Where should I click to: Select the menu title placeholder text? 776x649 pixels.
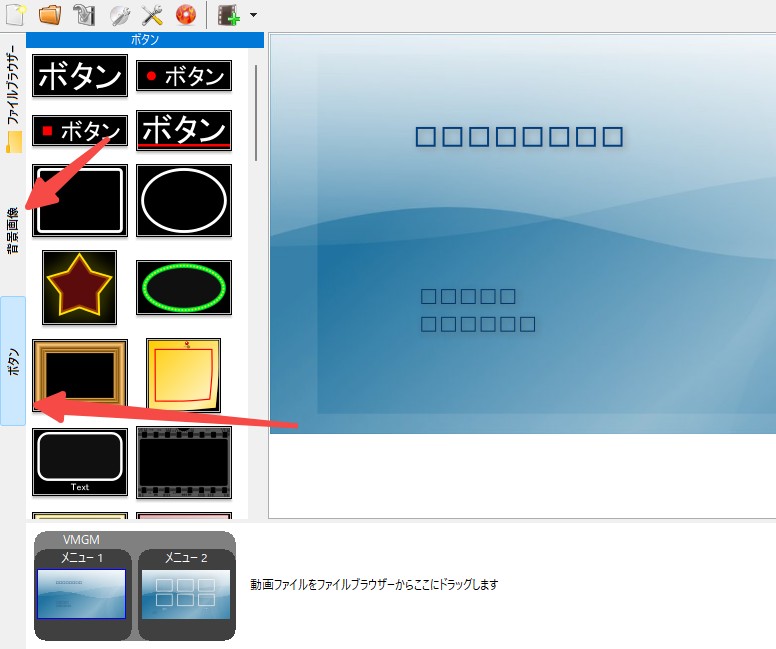click(519, 137)
